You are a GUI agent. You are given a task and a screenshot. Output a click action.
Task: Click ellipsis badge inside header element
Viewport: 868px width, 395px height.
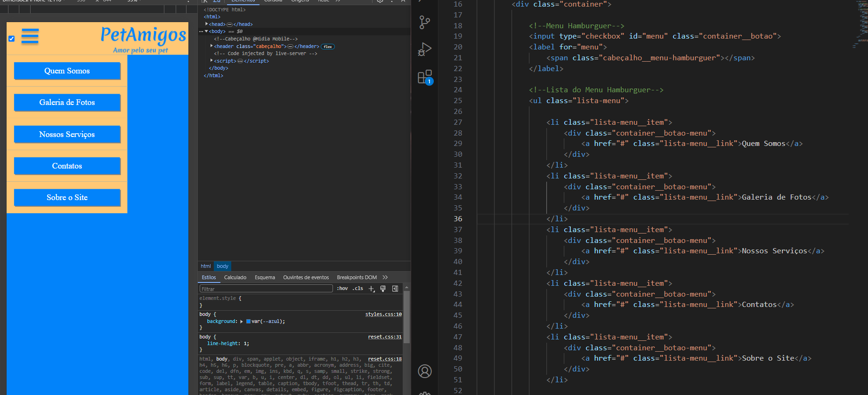point(291,47)
